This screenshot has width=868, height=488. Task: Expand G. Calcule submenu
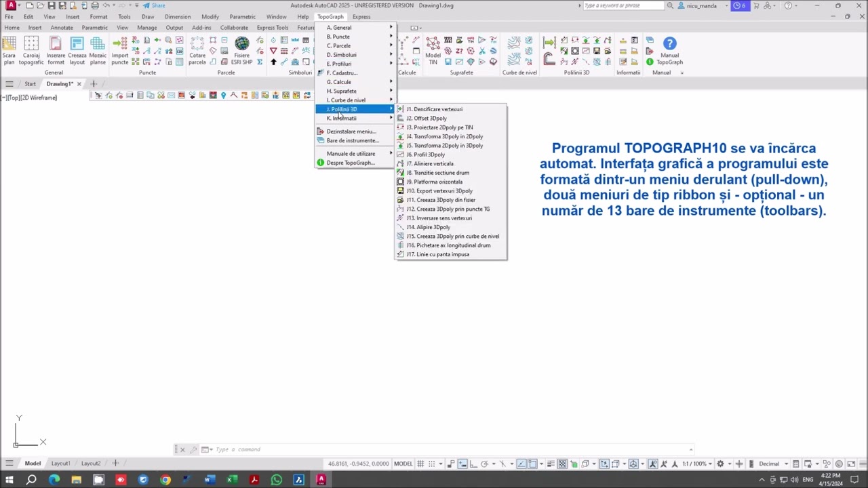click(355, 82)
